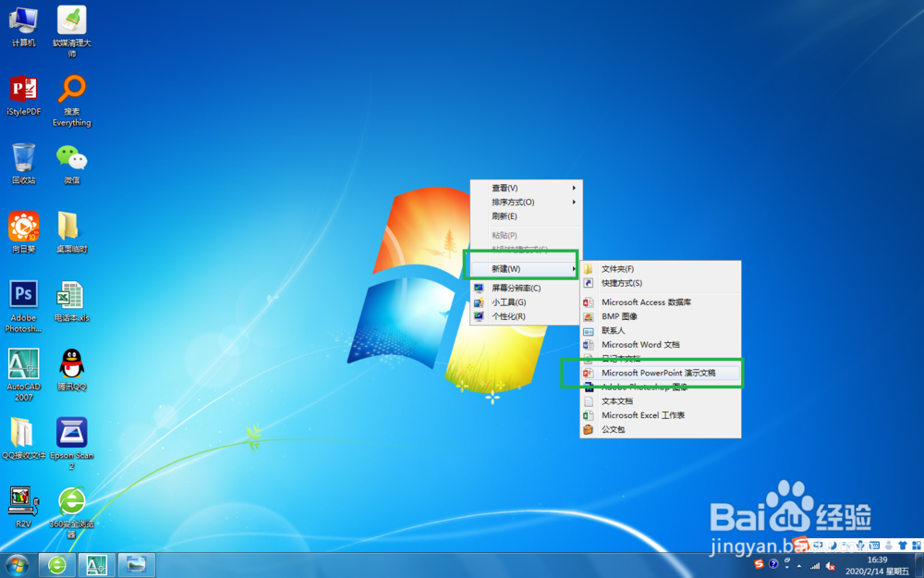Select the Epson Scan 2 desktop icon
Screen dimensions: 924x578
pyautogui.click(x=72, y=444)
